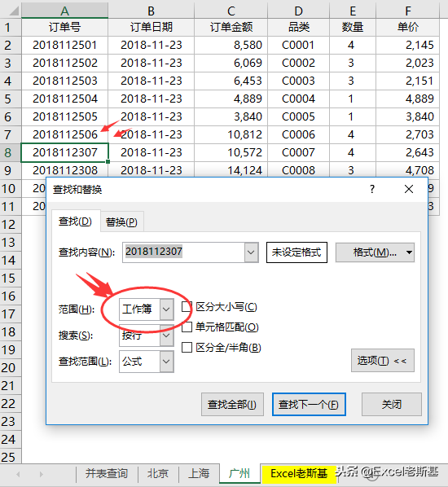Viewport: 448px width, 487px height.
Task: Click the 未设定格式 preview box
Action: click(296, 252)
